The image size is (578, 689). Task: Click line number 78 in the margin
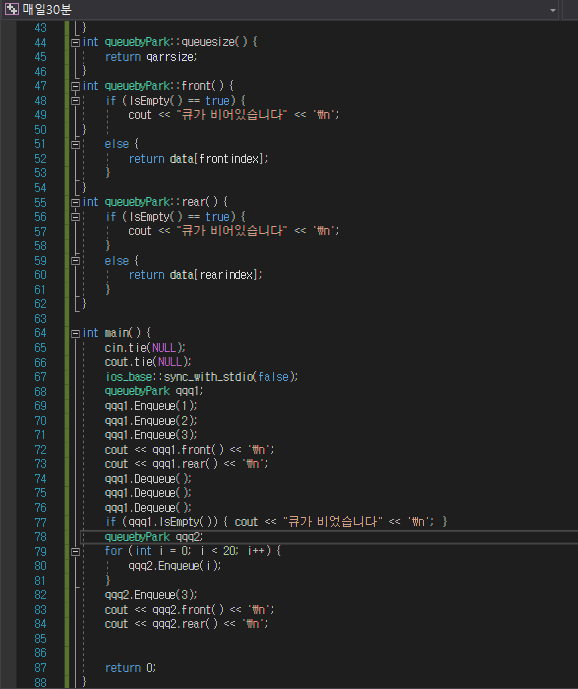[x=40, y=537]
